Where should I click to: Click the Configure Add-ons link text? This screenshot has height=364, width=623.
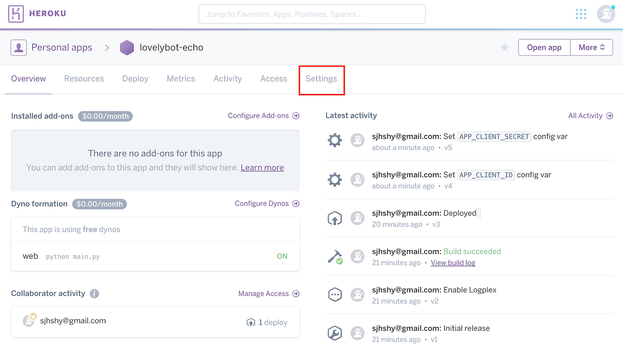pos(258,116)
